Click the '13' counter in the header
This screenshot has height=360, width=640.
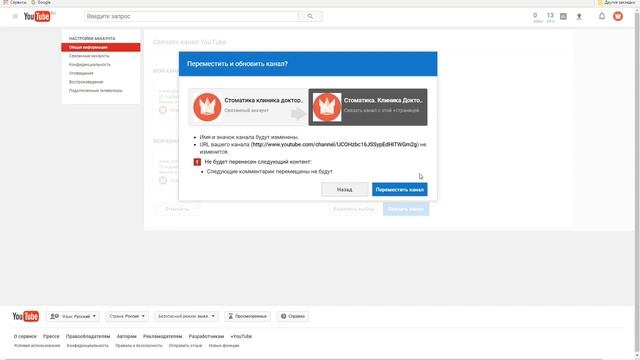[x=550, y=17]
